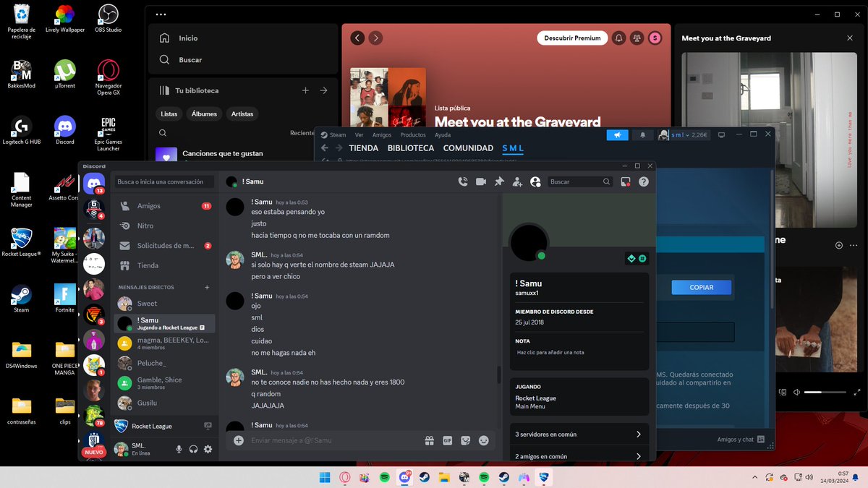Viewport: 868px width, 488px height.
Task: Start a voice call with ! Samu
Action: coord(463,182)
